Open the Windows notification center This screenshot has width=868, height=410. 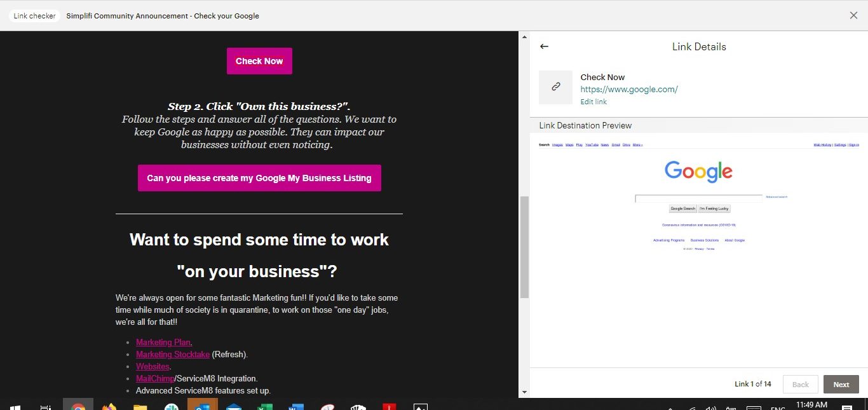pos(847,407)
